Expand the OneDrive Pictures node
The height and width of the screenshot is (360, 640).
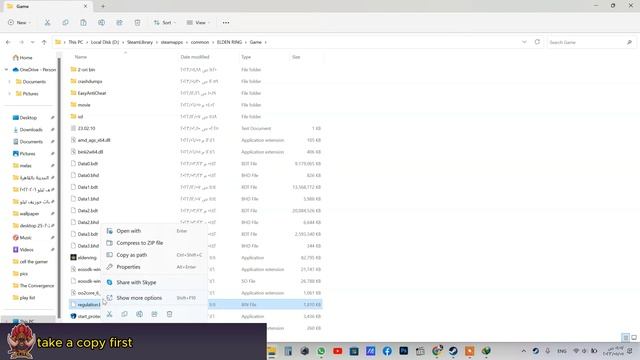[9, 93]
